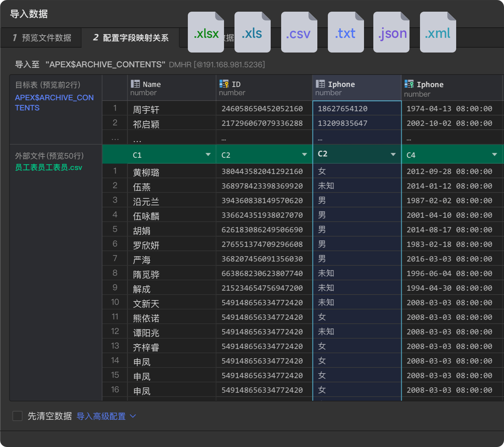Image resolution: width=504 pixels, height=447 pixels.
Task: Click the icon on the rightmost Iphone header
Action: pos(408,84)
